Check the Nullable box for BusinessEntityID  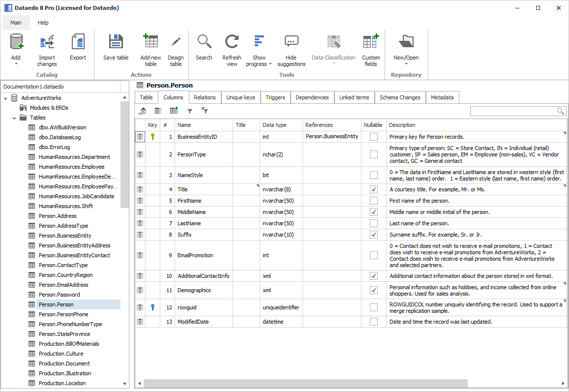tap(374, 137)
